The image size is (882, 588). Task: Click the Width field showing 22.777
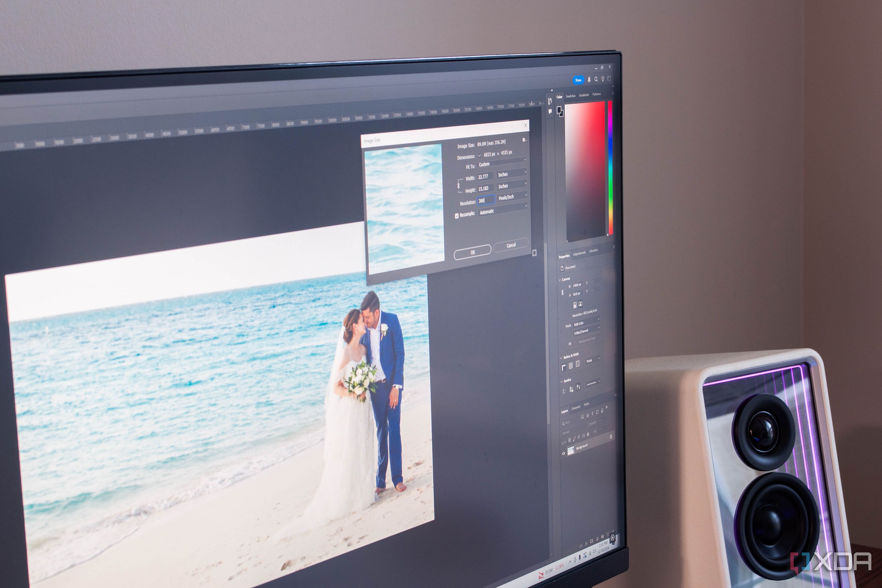click(x=485, y=176)
